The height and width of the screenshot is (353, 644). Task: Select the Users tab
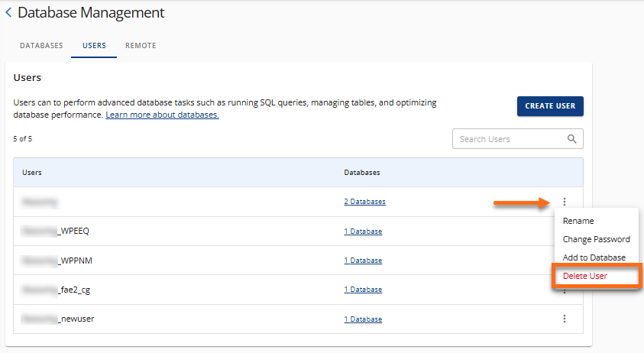click(x=94, y=46)
